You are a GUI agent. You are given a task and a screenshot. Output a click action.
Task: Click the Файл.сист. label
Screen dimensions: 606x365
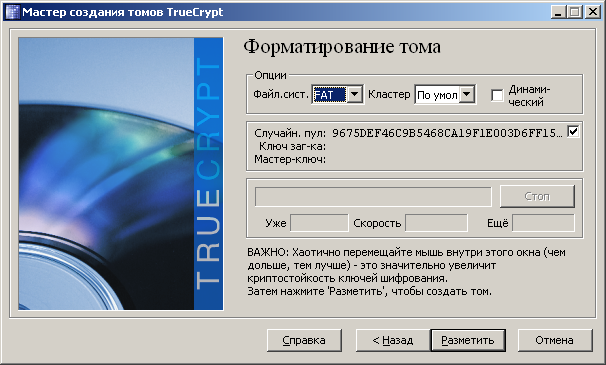coord(281,94)
